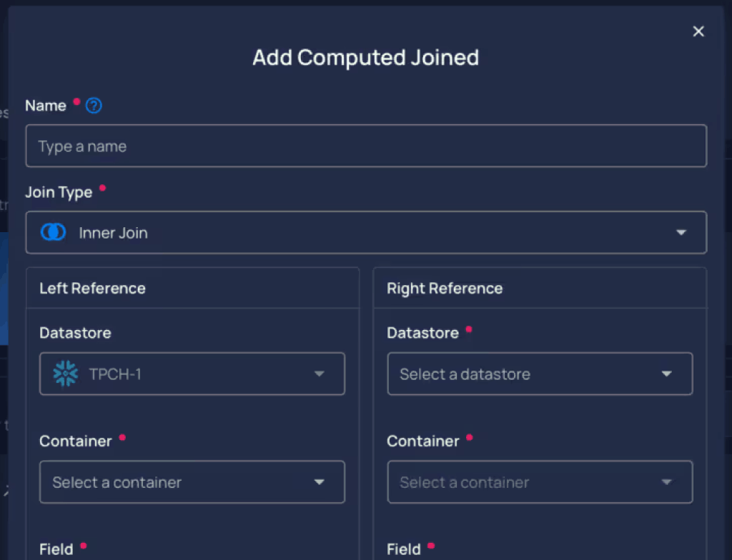Image resolution: width=732 pixels, height=560 pixels.
Task: Click the Left Reference 'Datastore' label
Action: [x=75, y=333]
